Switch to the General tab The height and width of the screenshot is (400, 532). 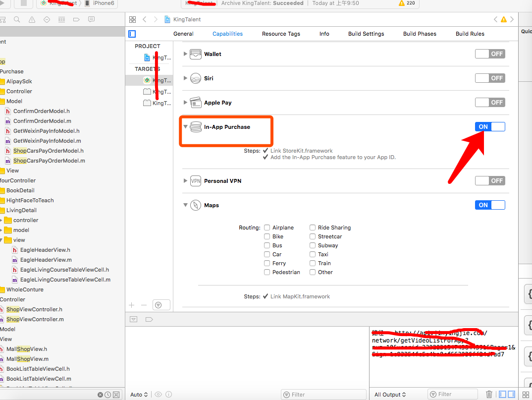point(183,34)
